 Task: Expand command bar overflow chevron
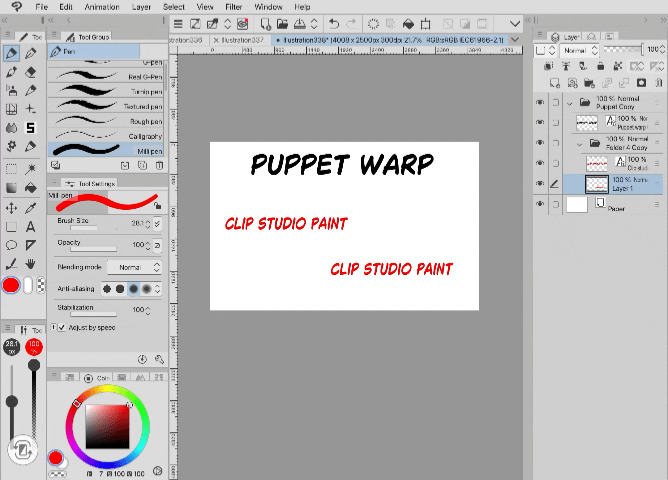click(515, 24)
